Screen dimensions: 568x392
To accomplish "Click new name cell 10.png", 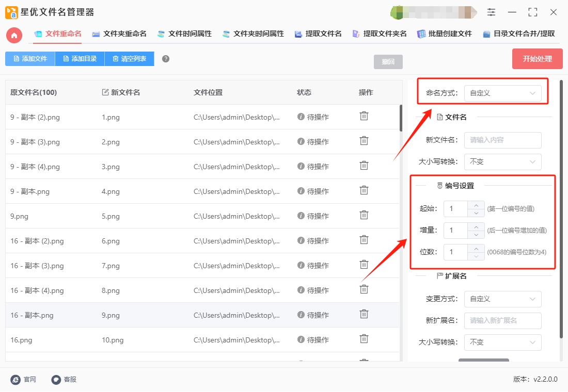I will [113, 340].
